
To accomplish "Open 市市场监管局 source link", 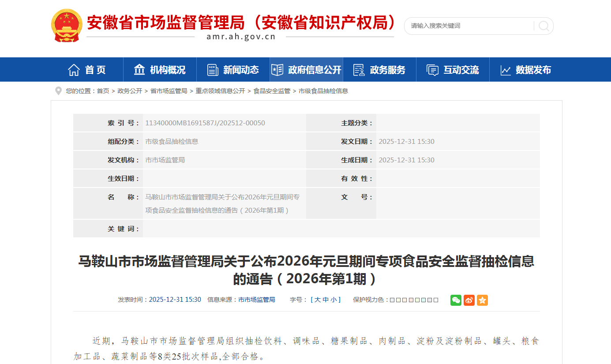I will point(257,300).
